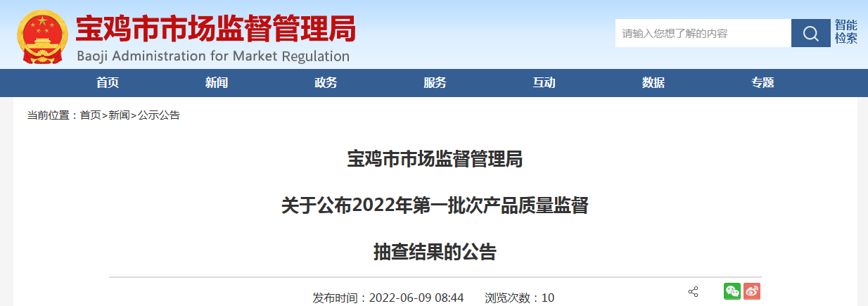
Task: Open the 政务 navigation menu
Action: click(x=326, y=82)
